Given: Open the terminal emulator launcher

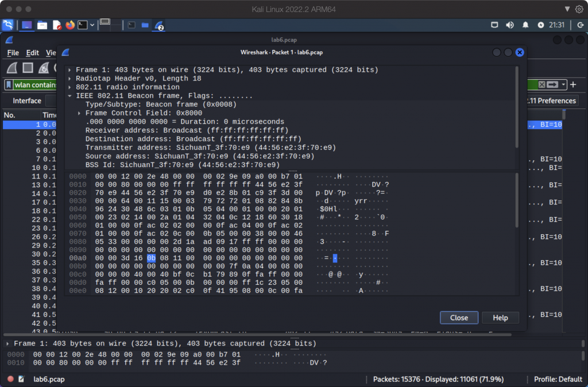Looking at the screenshot, I should [83, 25].
